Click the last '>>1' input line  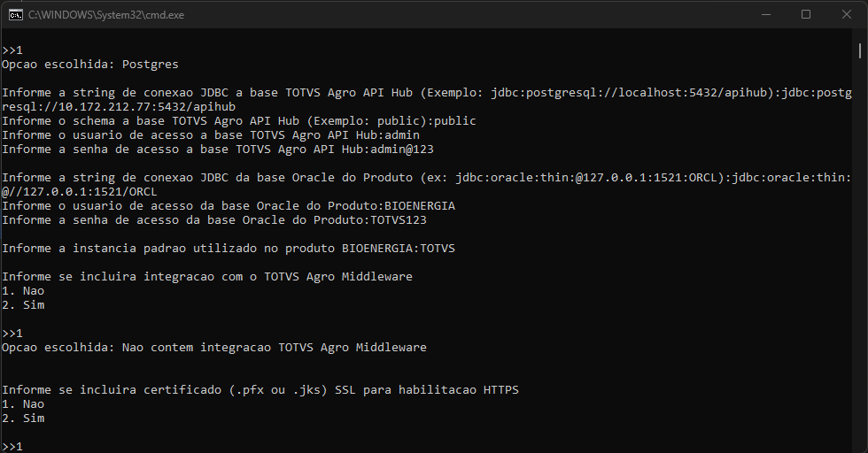[x=12, y=447]
